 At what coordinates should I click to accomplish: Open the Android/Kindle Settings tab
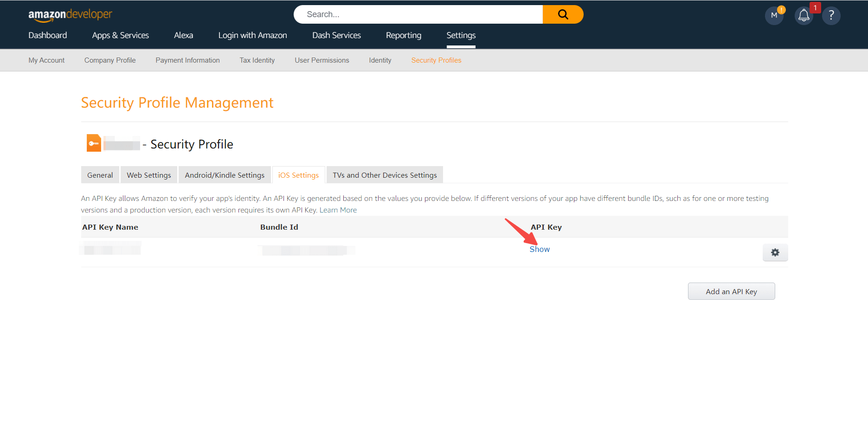(x=225, y=175)
